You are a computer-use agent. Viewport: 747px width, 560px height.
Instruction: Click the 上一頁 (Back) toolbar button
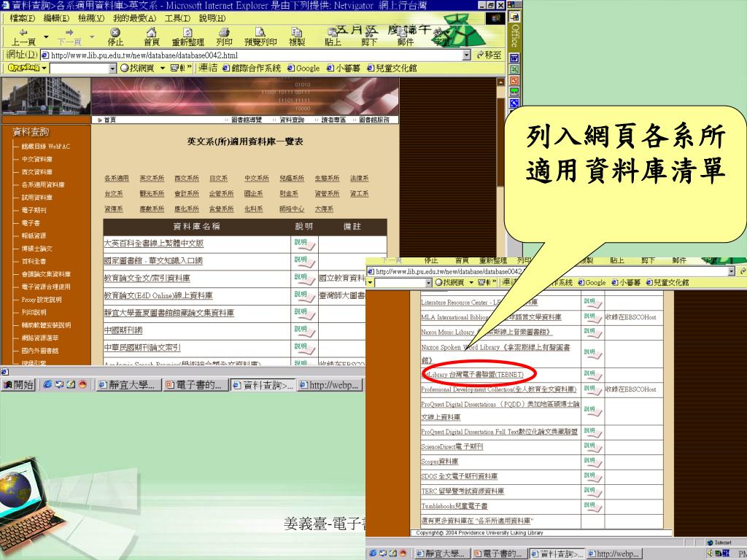(23, 36)
